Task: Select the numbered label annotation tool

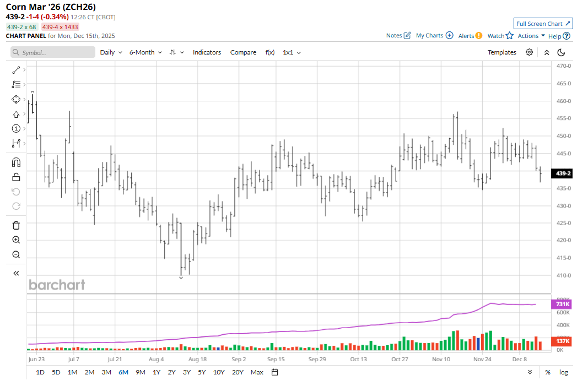Action: [x=16, y=129]
